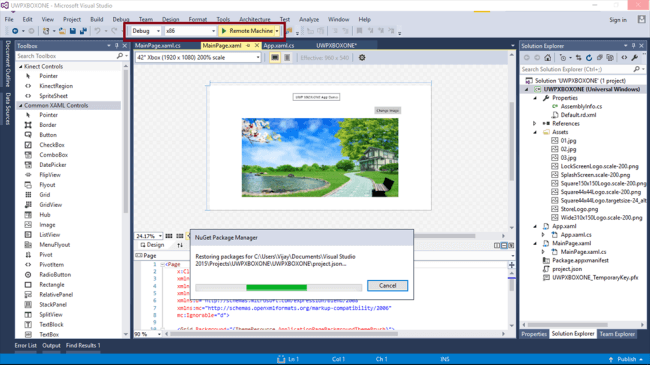Viewport: 650px width, 365px height.
Task: Switch to the Design view button
Action: click(152, 245)
